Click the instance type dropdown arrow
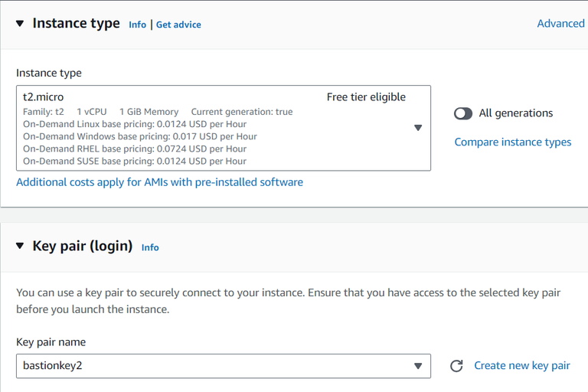Image resolution: width=588 pixels, height=392 pixels. point(418,128)
